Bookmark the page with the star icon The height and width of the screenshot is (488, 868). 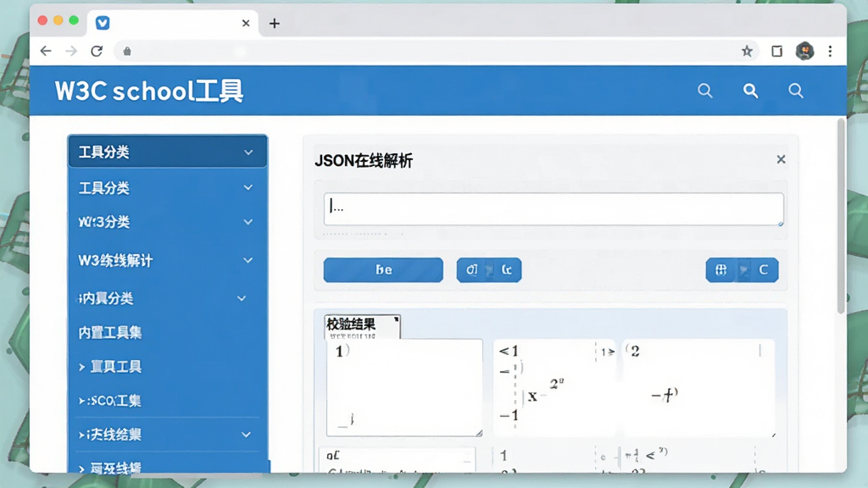click(747, 52)
